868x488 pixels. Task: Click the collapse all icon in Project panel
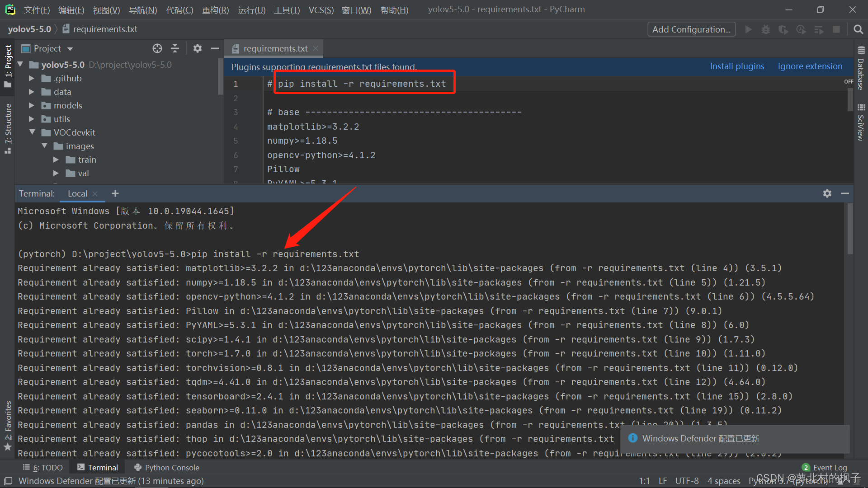(x=175, y=48)
